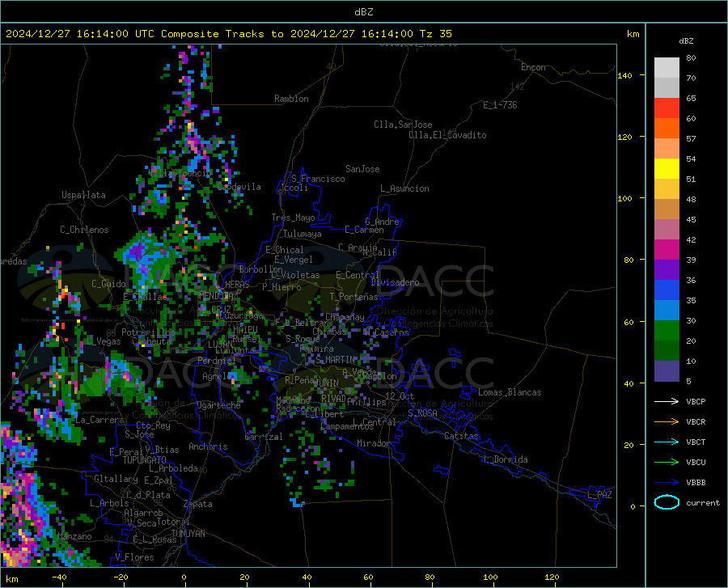This screenshot has width=728, height=588.
Task: Click the 120 km tick on bottom axis
Action: tap(552, 577)
